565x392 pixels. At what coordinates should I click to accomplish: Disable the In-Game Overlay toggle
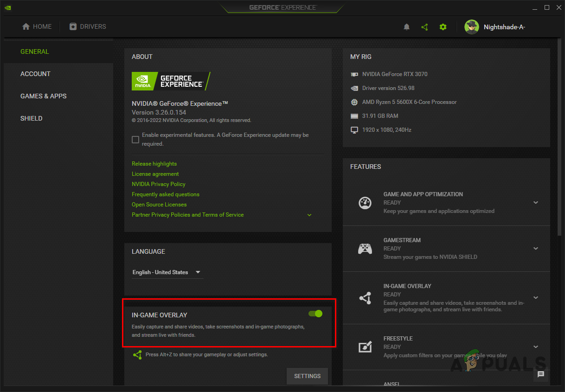[315, 314]
